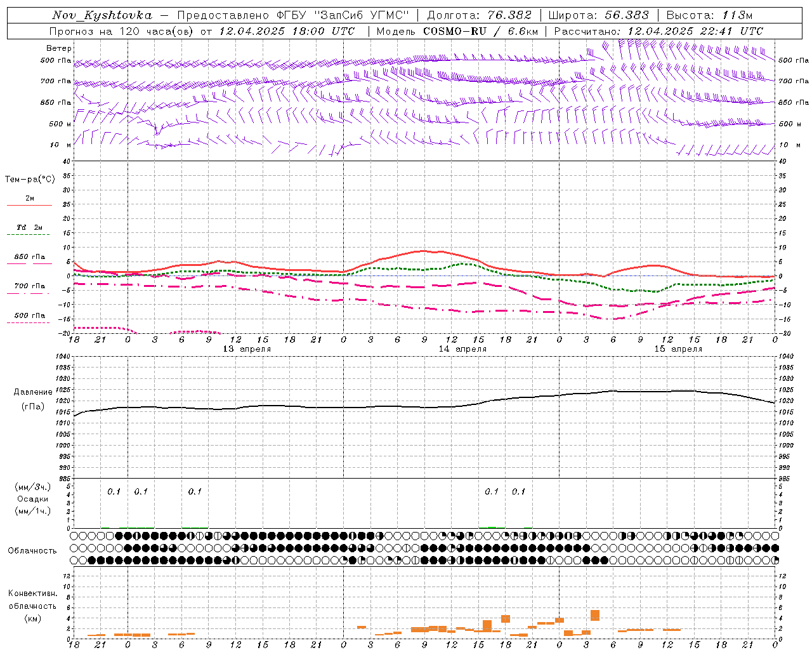
Task: Click the Давление pressure panel label
Action: 33,392
